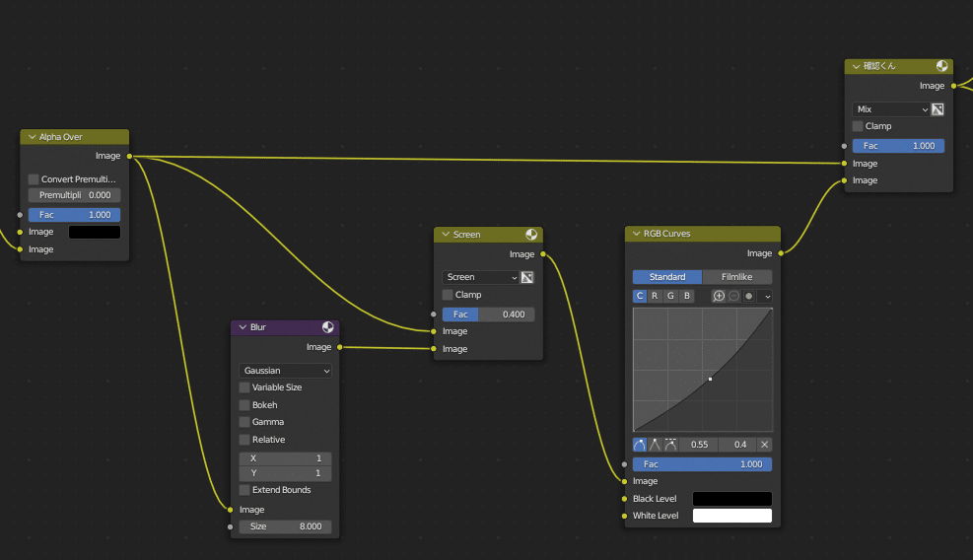Click Alpha Over Fac 1.000 slider

[75, 215]
